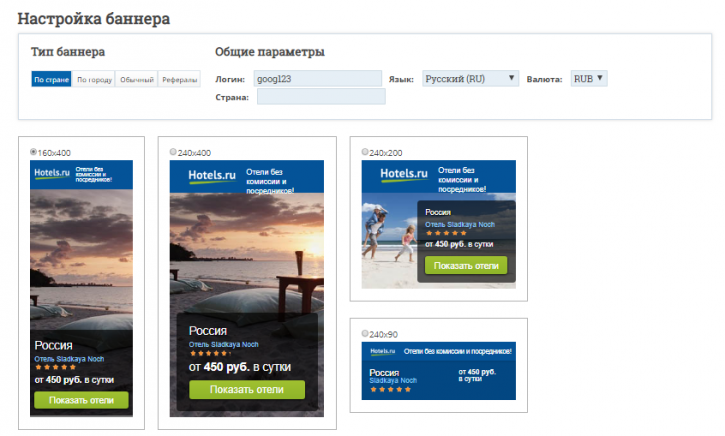Image resolution: width=725 pixels, height=436 pixels.
Task: Click the 160x400 size label
Action: point(54,153)
